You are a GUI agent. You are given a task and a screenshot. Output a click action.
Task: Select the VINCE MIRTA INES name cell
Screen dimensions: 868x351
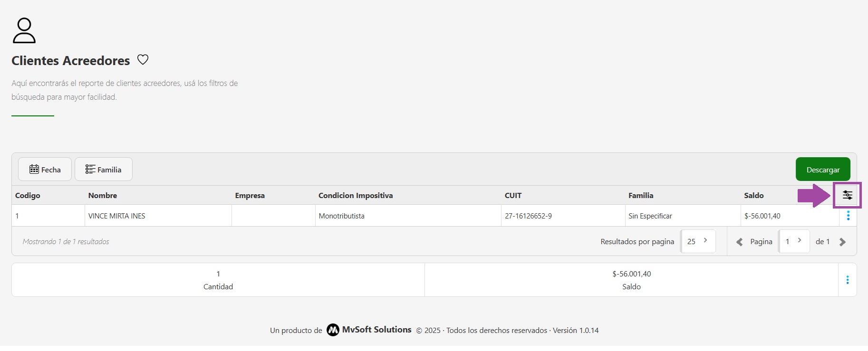click(x=117, y=216)
